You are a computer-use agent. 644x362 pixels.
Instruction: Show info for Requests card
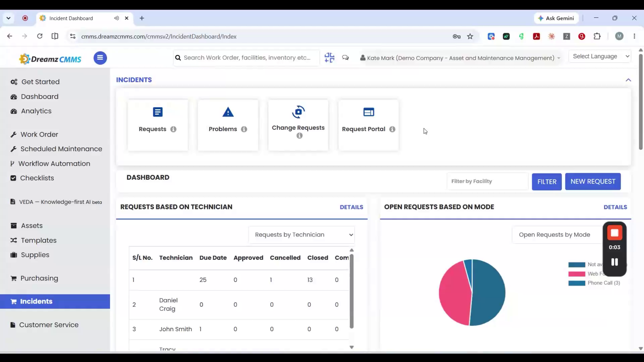click(x=173, y=129)
